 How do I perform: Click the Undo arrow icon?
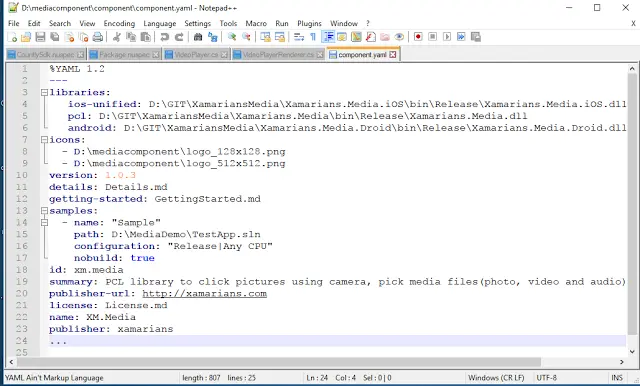coord(164,37)
